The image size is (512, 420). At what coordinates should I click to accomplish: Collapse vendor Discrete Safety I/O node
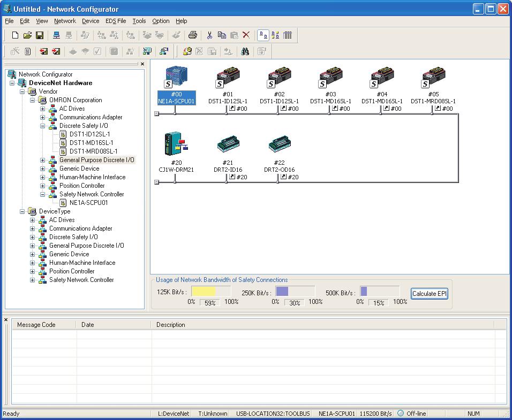(x=42, y=126)
